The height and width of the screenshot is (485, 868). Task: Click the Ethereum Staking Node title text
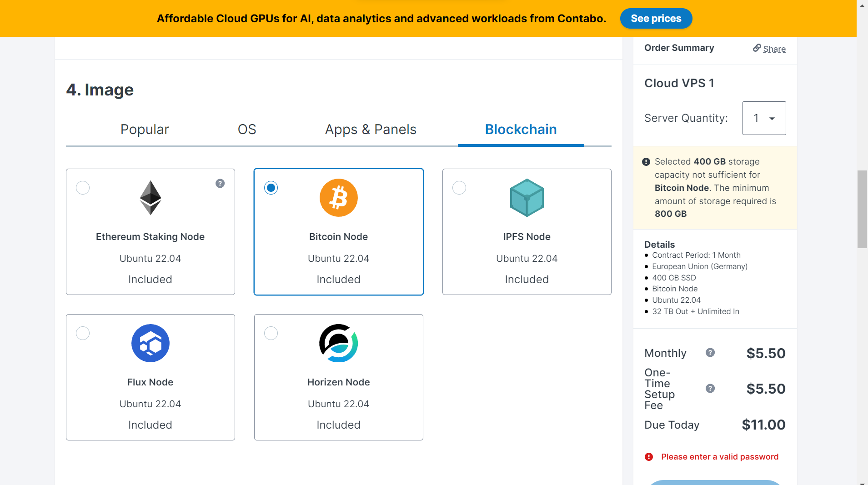click(x=150, y=237)
